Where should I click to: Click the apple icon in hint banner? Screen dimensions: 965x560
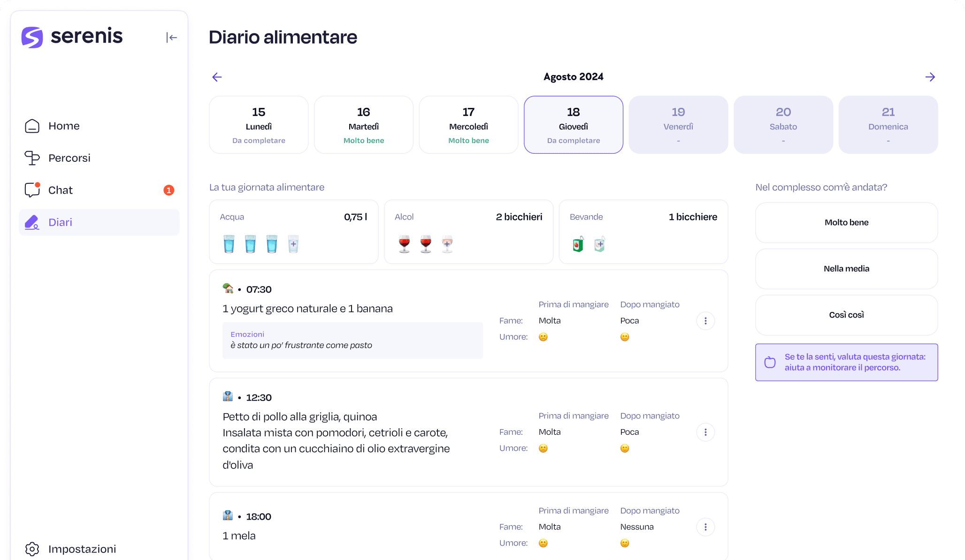point(770,362)
